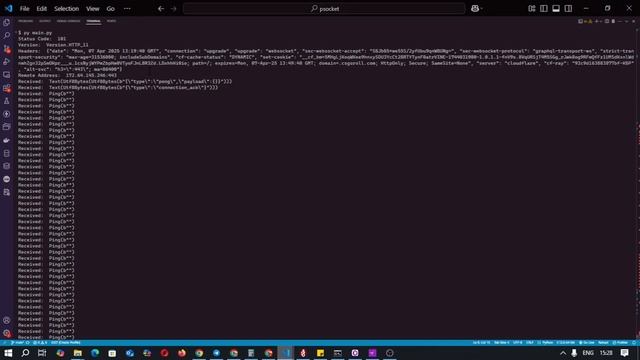Open Copilot icon in title bar

[x=475, y=9]
